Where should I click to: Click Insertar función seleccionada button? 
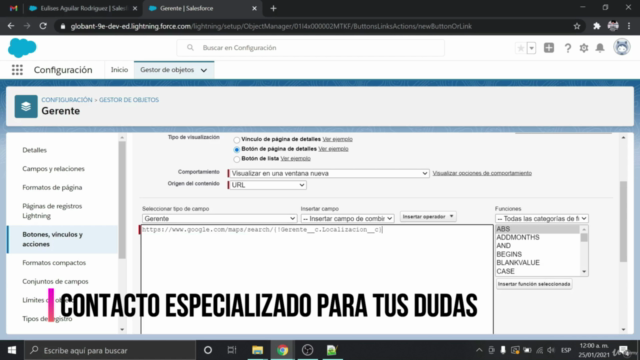(534, 284)
